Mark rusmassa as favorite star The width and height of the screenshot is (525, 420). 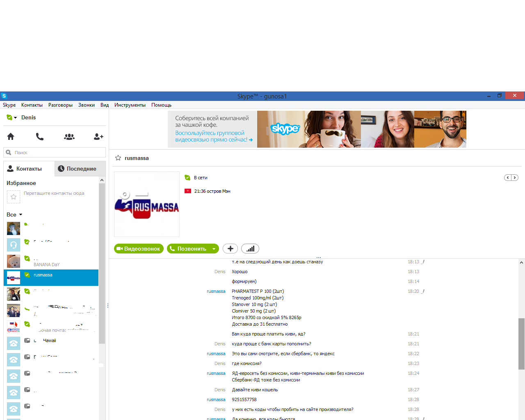[x=118, y=158]
